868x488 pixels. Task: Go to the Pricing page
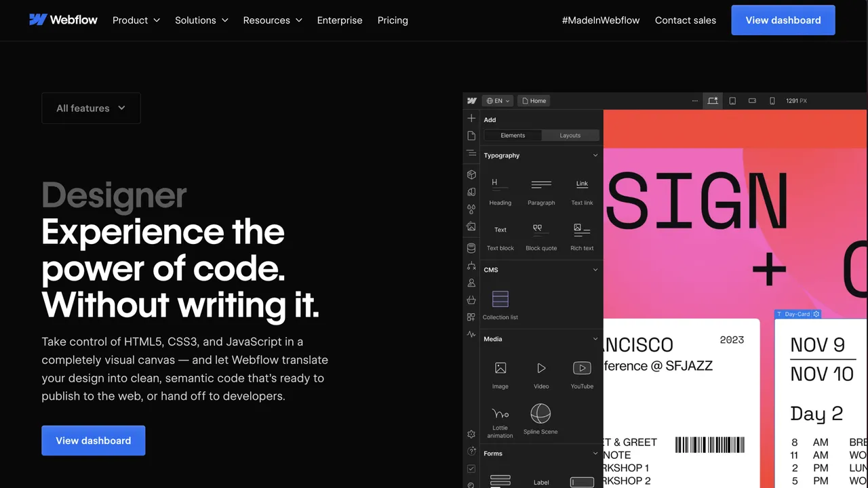[x=393, y=20]
